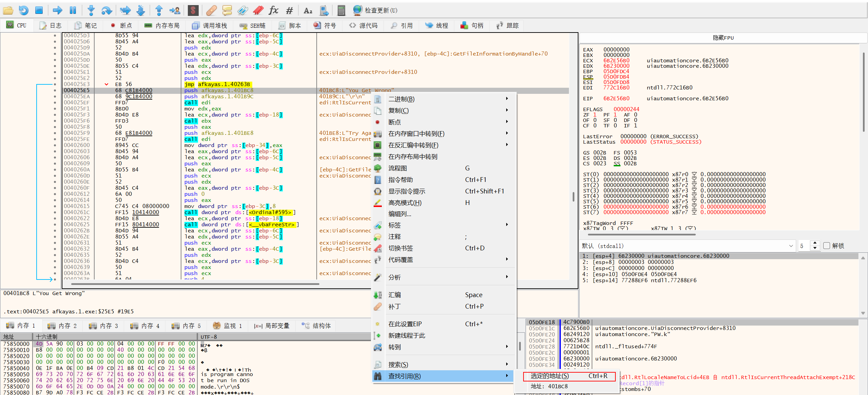Switch to the 内存布局 tab
The height and width of the screenshot is (395, 868).
pyautogui.click(x=162, y=25)
